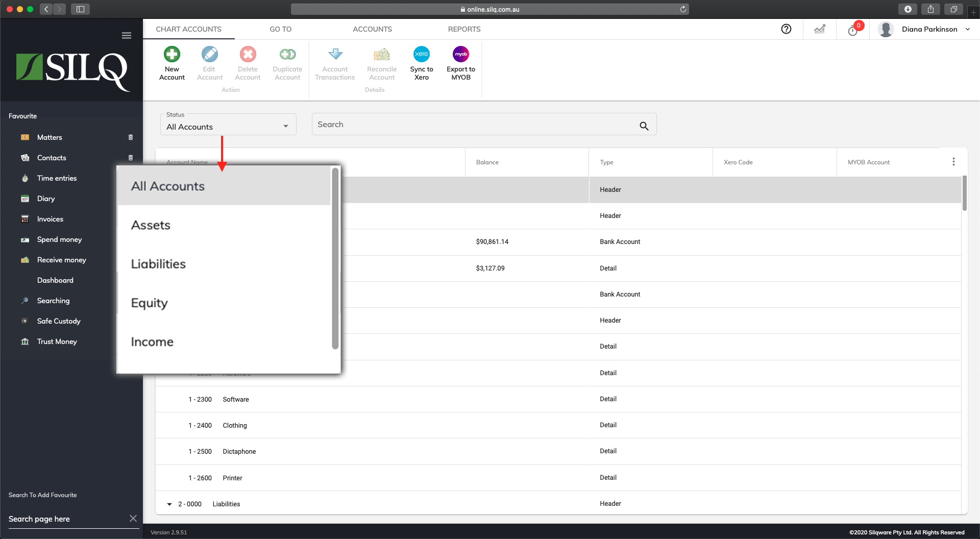The image size is (980, 539).
Task: Select Income in dropdown list
Action: click(x=224, y=341)
